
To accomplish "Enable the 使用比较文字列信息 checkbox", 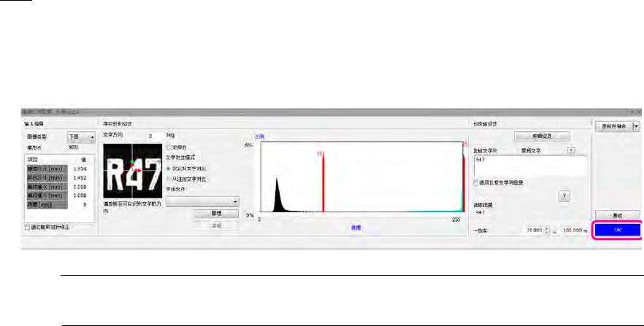I will click(x=476, y=183).
